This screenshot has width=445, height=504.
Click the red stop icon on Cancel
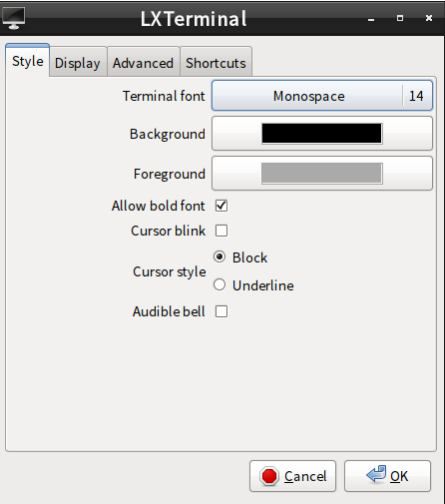coord(269,476)
